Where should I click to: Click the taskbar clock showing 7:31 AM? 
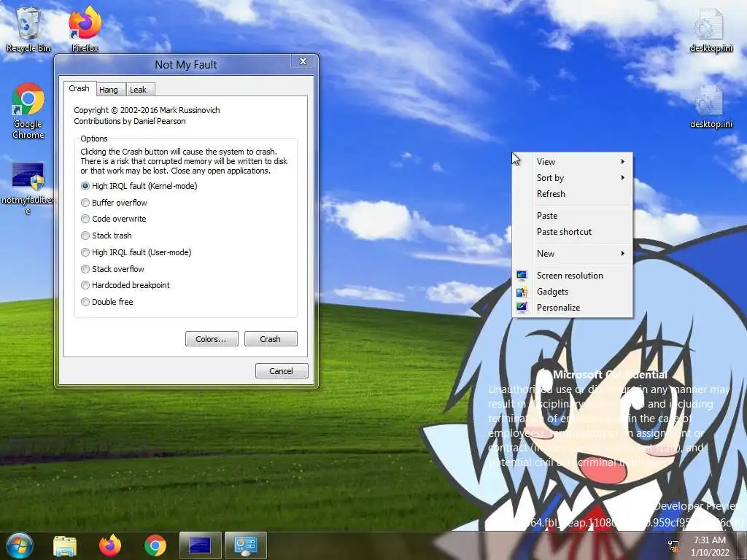tap(709, 540)
